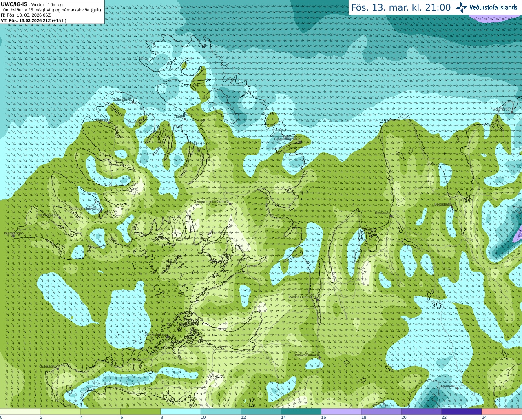Image resolution: width=522 pixels, height=420 pixels.
Task: Select the 6–8 m/s legend color
Action: 140,411
